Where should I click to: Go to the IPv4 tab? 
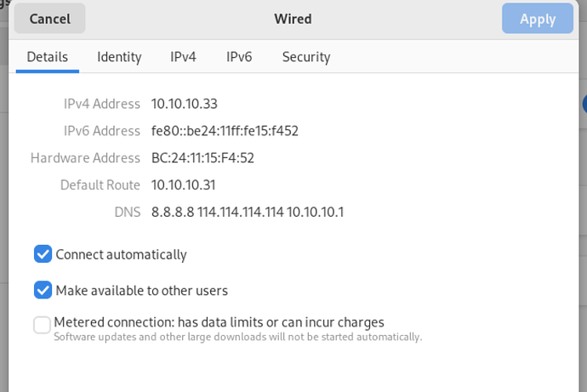point(183,57)
